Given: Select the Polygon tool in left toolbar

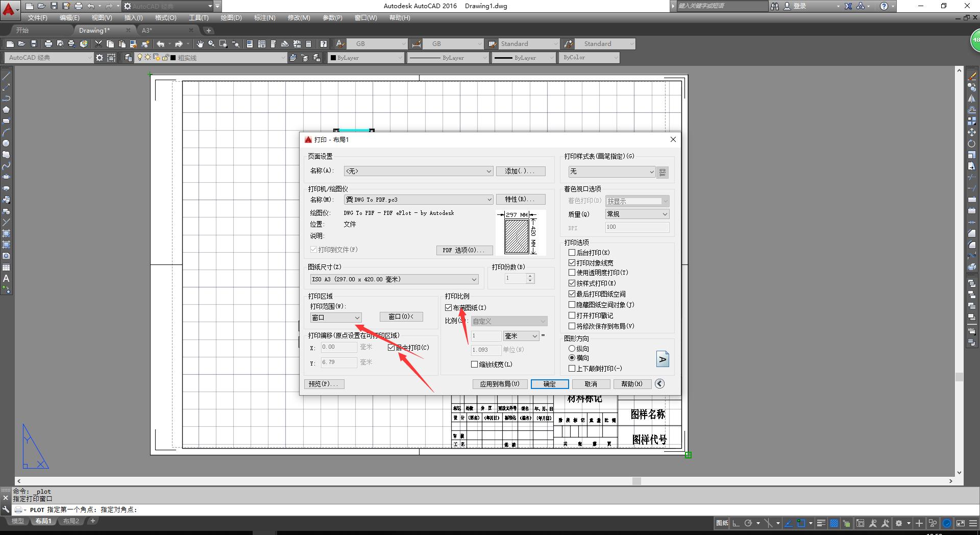Looking at the screenshot, I should 6,110.
